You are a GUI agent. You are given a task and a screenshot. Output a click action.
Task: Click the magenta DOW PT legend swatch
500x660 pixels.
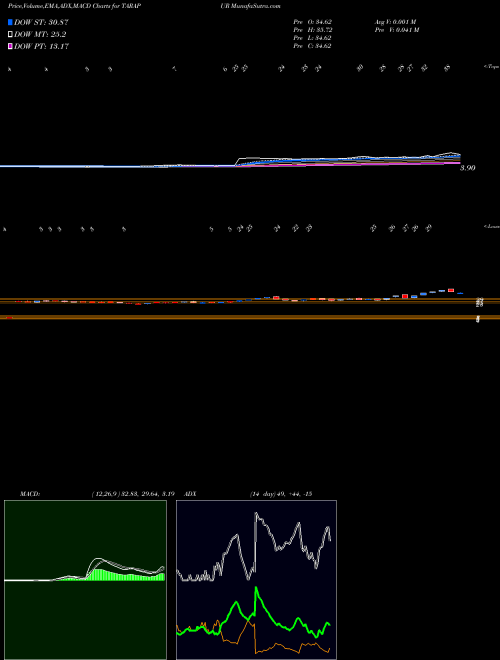(x=10, y=46)
